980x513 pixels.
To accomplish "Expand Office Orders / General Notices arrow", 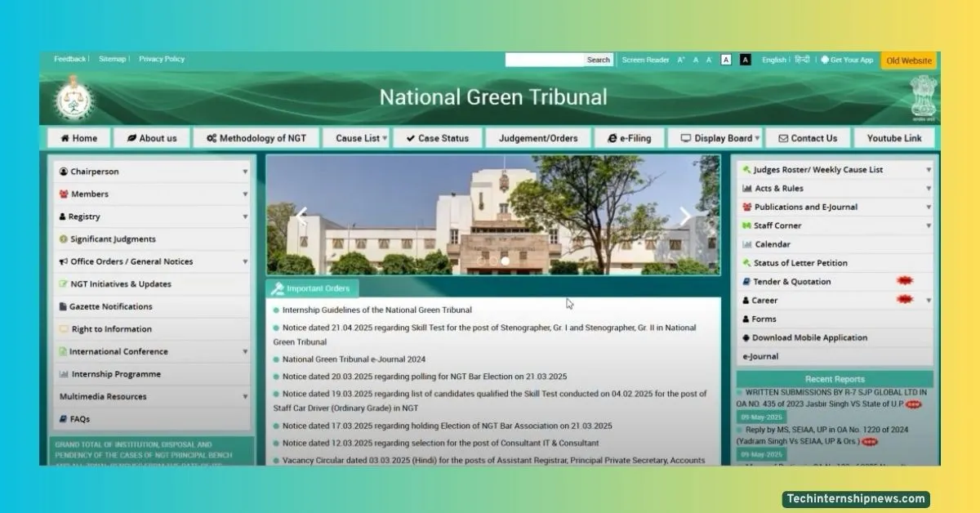I will tap(245, 262).
